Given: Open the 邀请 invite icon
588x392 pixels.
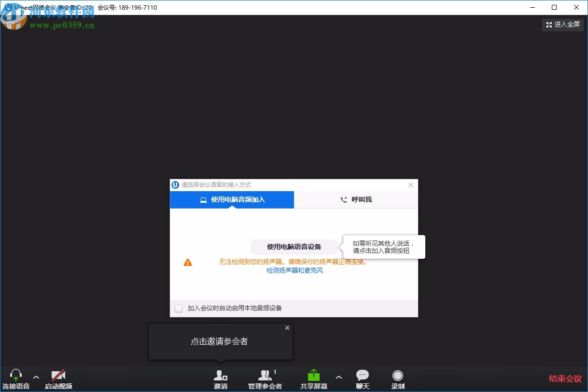Looking at the screenshot, I should pyautogui.click(x=220, y=375).
